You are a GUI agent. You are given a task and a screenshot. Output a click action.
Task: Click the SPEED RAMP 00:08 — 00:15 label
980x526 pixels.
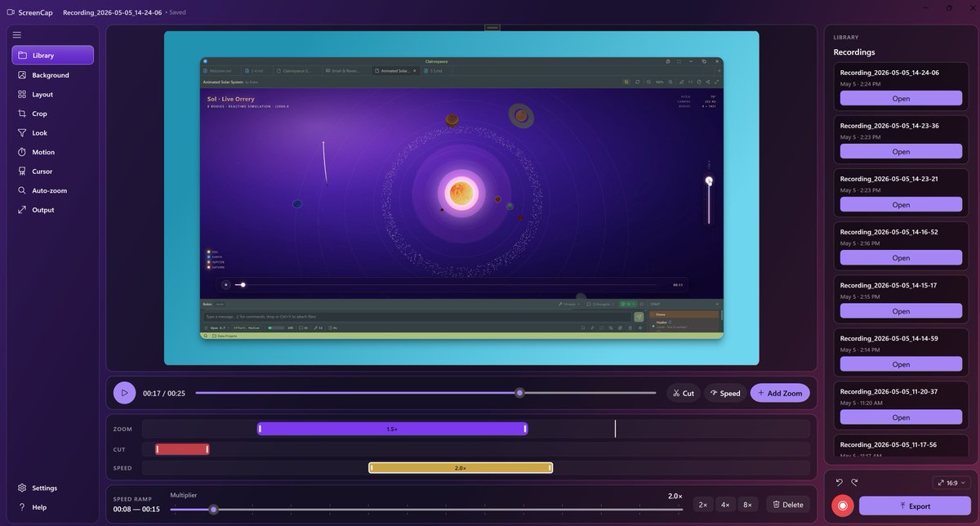coord(136,505)
